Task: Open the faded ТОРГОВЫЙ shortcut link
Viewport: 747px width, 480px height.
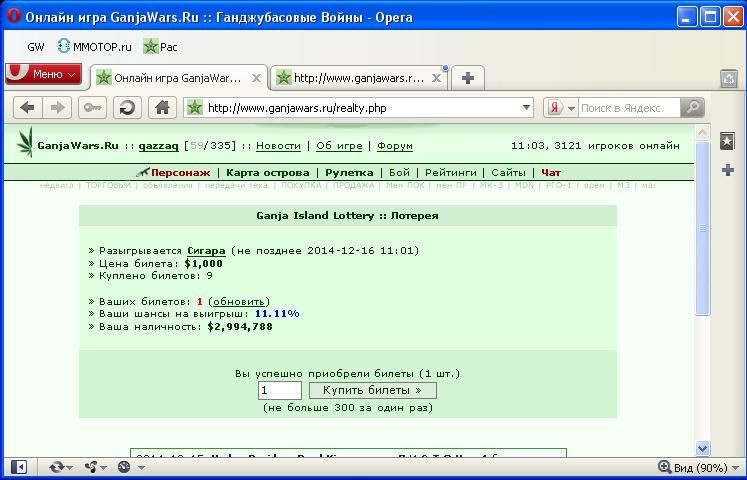Action: [108, 185]
